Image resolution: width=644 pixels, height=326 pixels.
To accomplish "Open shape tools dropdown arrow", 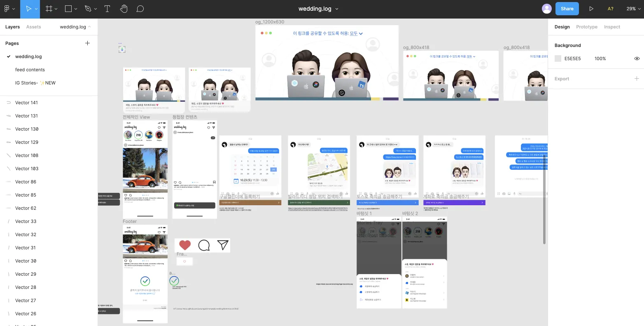I will pos(76,9).
